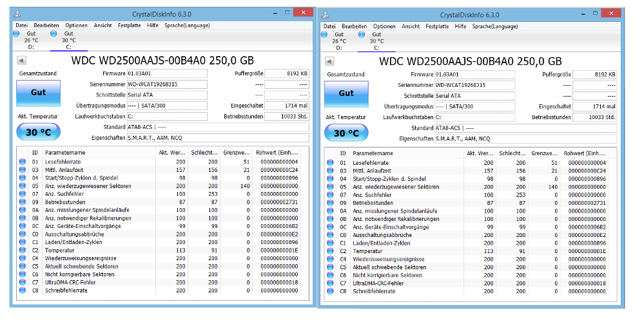Click Nicht korrigierbare Sektoren orb in right window
Image resolution: width=644 pixels, height=333 pixels.
(330, 275)
